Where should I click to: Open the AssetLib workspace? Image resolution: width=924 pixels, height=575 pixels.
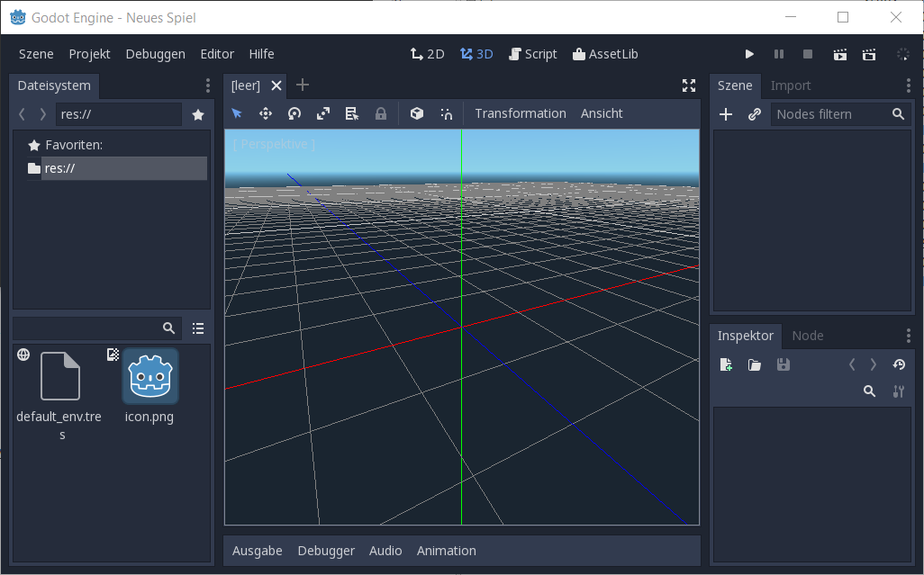[605, 54]
